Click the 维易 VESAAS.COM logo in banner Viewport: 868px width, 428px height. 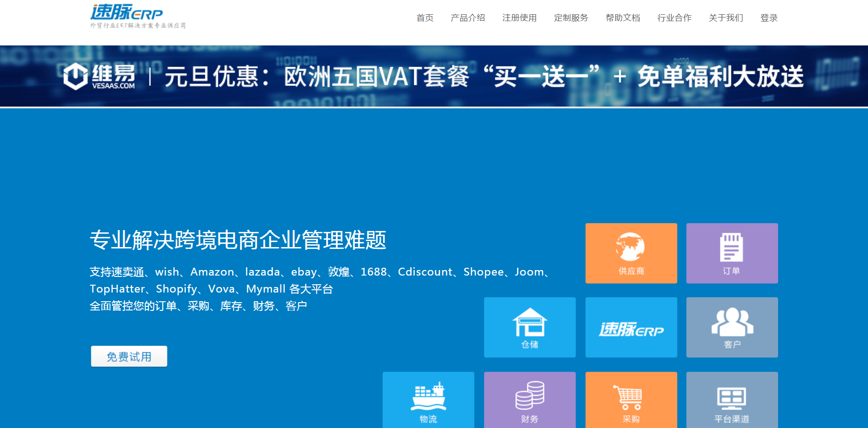[99, 76]
